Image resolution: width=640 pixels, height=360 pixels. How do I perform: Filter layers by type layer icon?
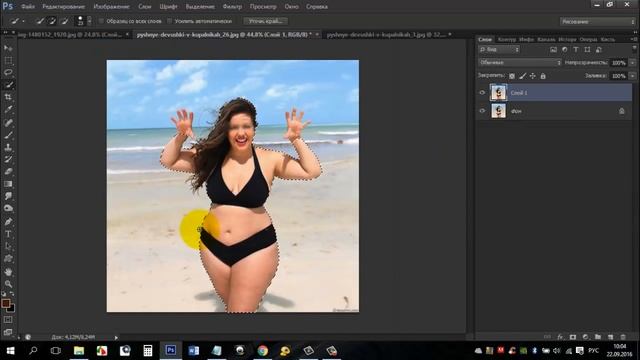pos(576,49)
